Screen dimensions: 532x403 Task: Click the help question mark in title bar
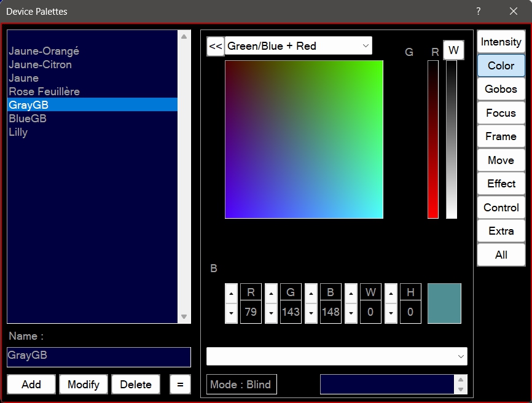(479, 11)
